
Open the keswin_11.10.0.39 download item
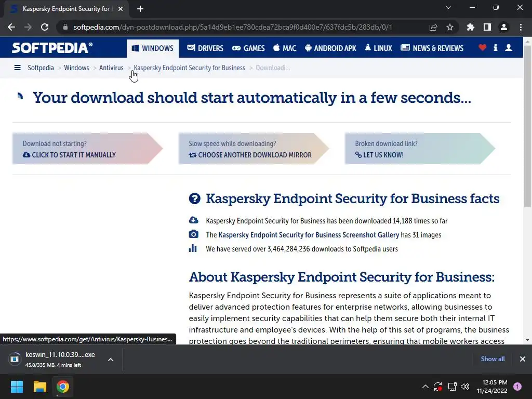[x=54, y=360]
